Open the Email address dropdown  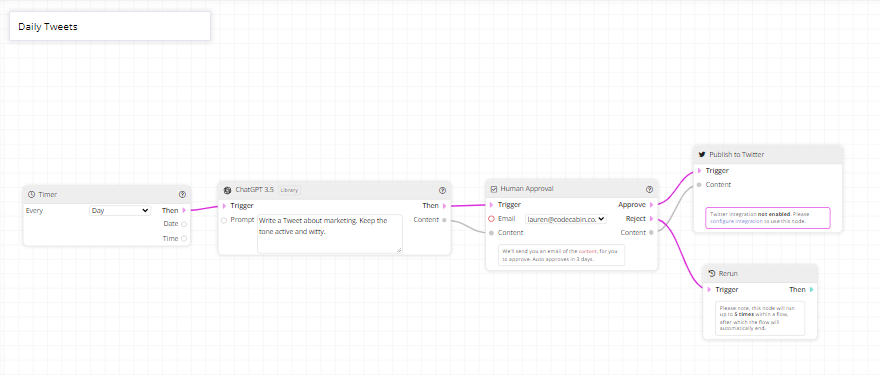(x=566, y=219)
